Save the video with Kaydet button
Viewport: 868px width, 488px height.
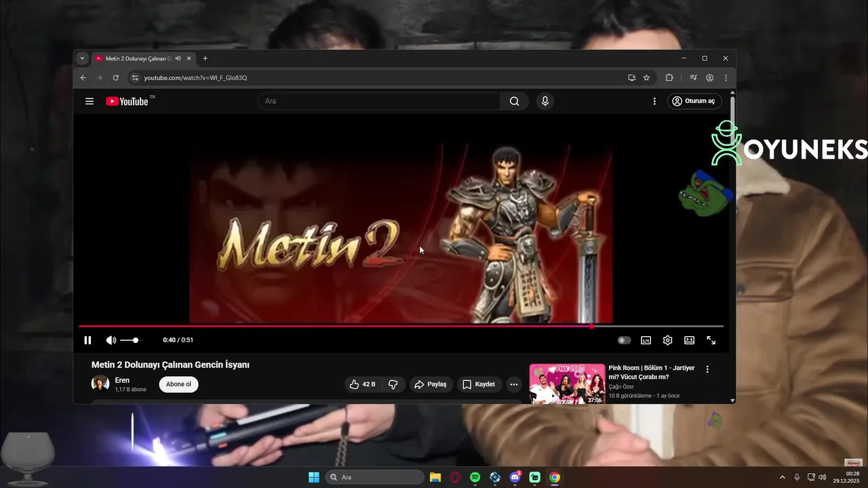click(479, 384)
